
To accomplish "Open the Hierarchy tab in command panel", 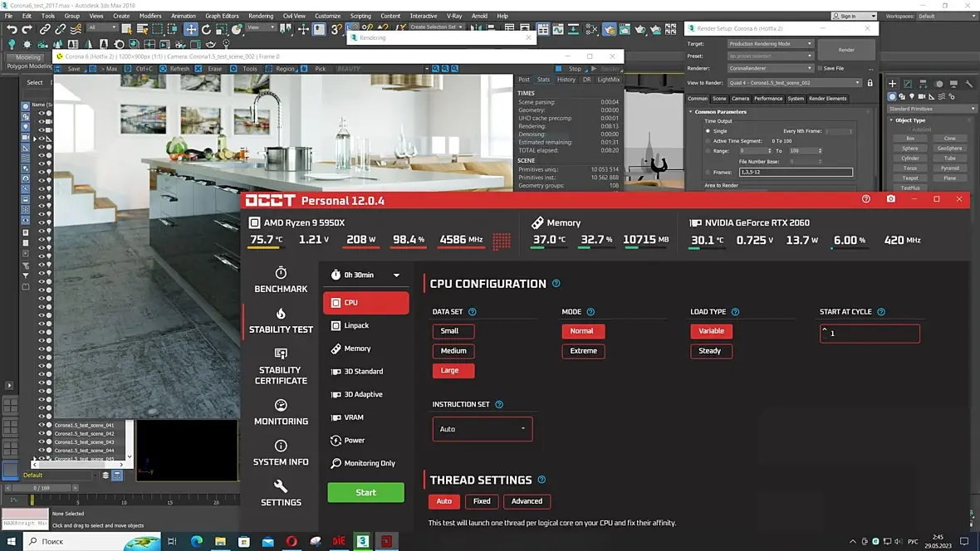I will click(x=924, y=83).
